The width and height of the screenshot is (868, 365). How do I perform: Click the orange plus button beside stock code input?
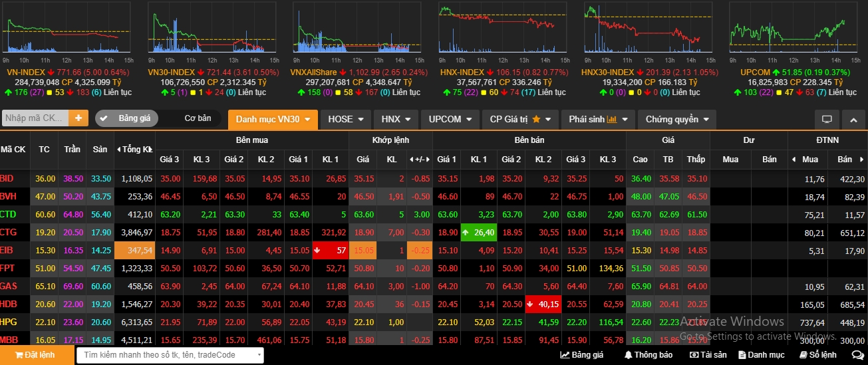coord(78,119)
